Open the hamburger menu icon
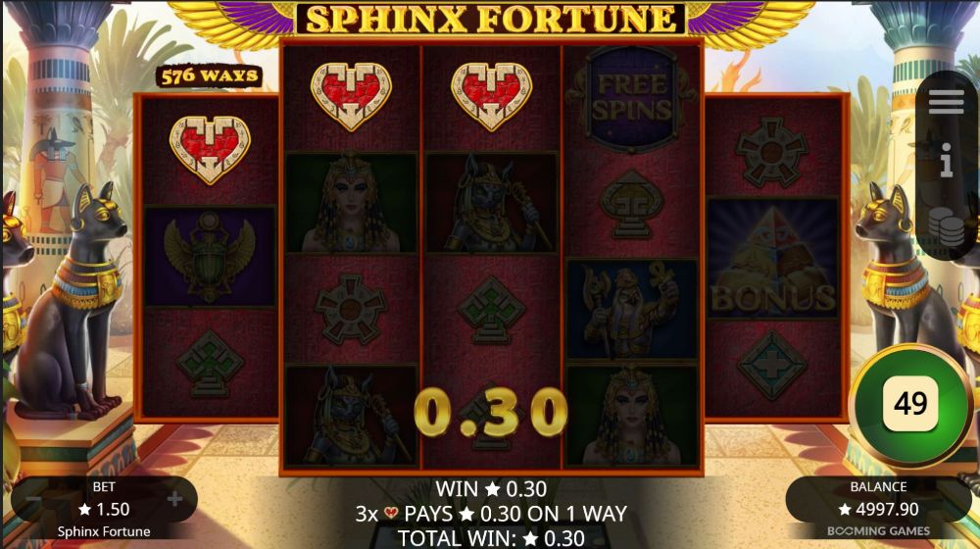The image size is (980, 549). (x=946, y=102)
